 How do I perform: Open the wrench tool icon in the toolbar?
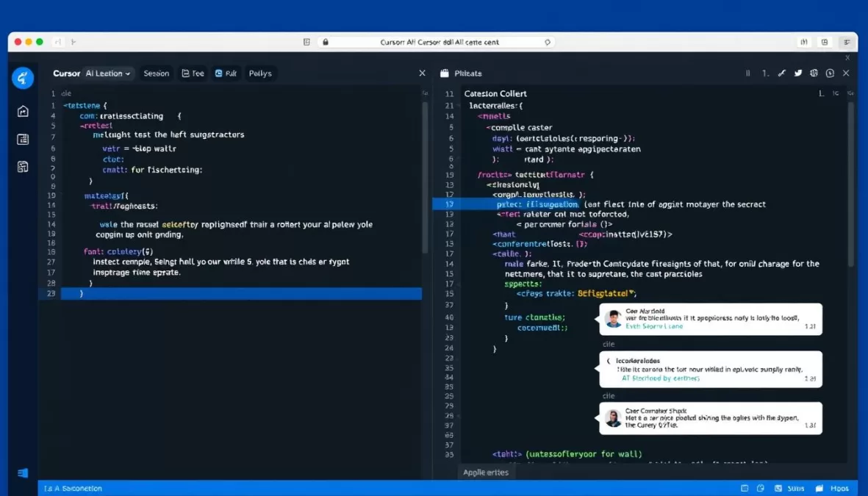(783, 73)
